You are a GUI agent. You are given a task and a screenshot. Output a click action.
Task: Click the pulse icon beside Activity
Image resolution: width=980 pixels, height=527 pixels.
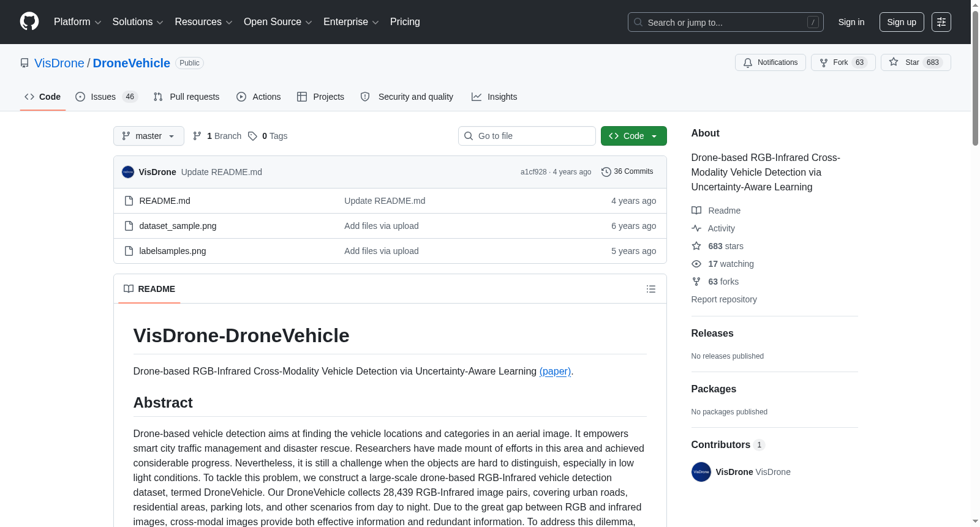click(x=696, y=228)
